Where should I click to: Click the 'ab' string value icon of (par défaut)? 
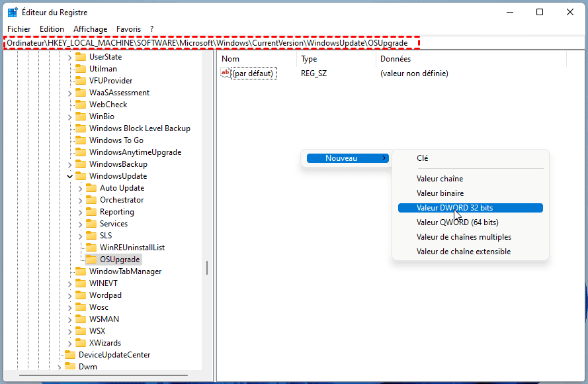(x=226, y=73)
